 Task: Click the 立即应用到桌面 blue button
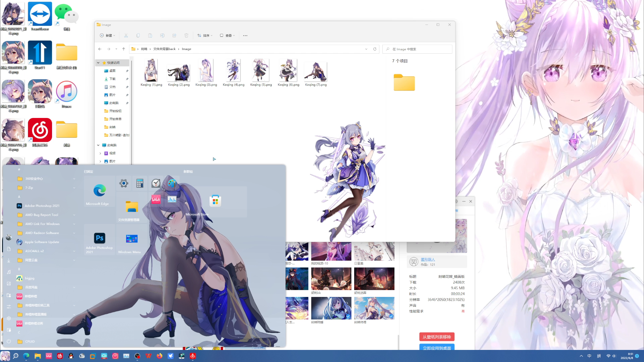pyautogui.click(x=436, y=348)
